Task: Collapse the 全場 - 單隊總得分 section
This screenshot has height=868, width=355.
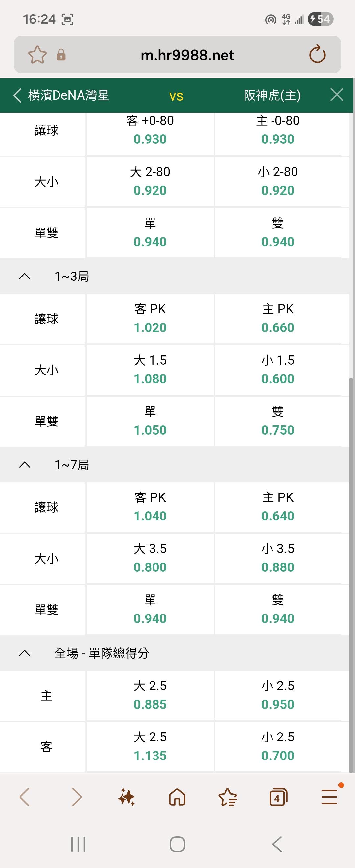Action: [x=25, y=653]
